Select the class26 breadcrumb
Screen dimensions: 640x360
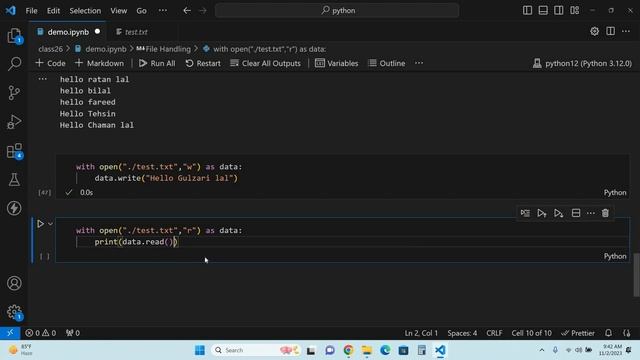pyautogui.click(x=51, y=49)
